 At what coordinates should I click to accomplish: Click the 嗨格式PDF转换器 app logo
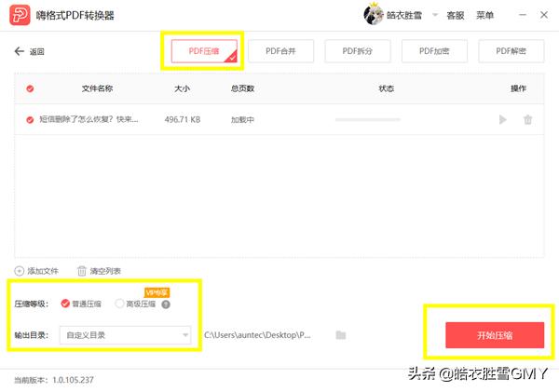pyautogui.click(x=20, y=15)
